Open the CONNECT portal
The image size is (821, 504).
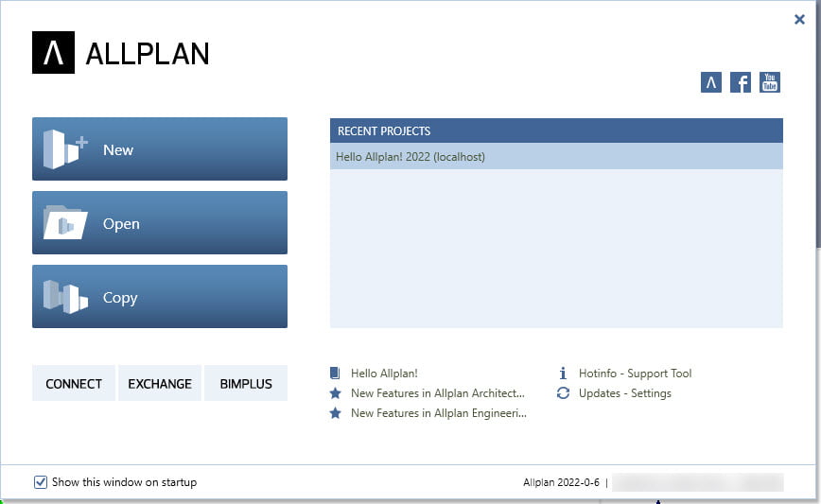[x=74, y=384]
